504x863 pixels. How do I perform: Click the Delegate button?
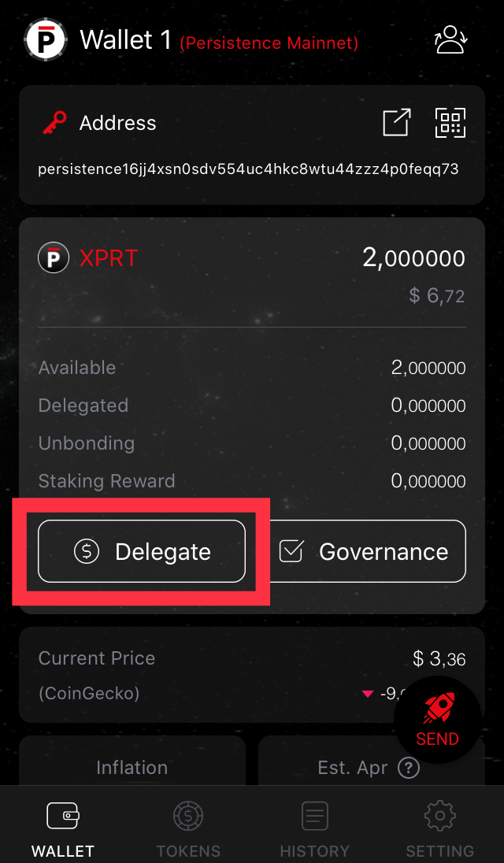point(142,551)
